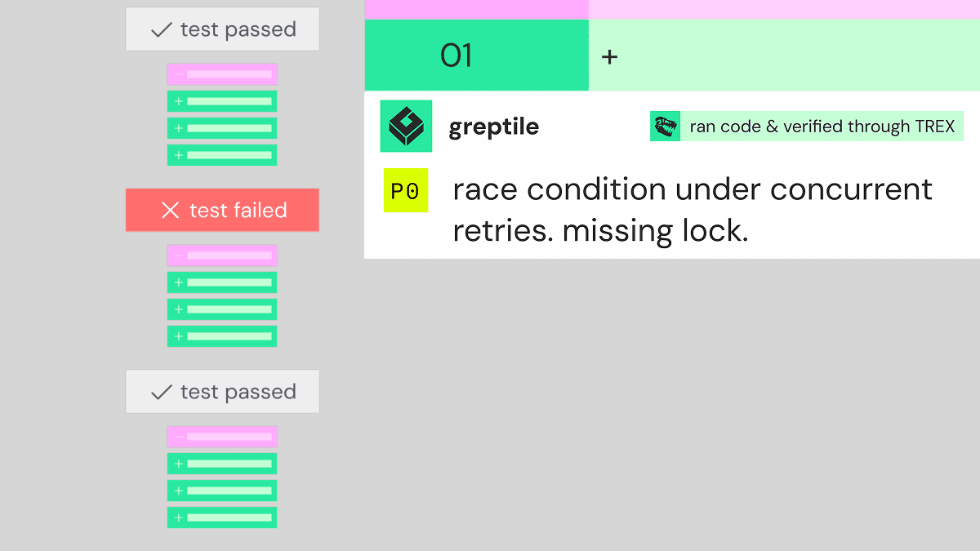Screen dimensions: 980x551
Task: Click first green added line under test failed
Action: point(222,282)
